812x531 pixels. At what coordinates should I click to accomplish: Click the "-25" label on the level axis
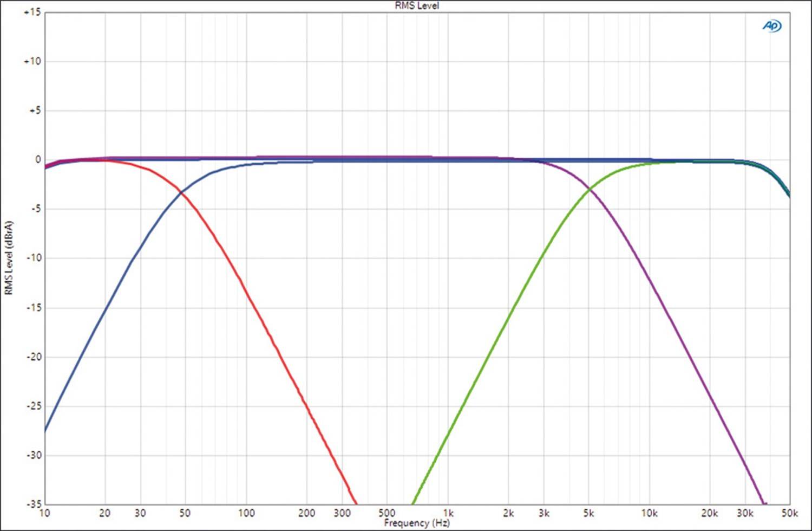click(34, 406)
